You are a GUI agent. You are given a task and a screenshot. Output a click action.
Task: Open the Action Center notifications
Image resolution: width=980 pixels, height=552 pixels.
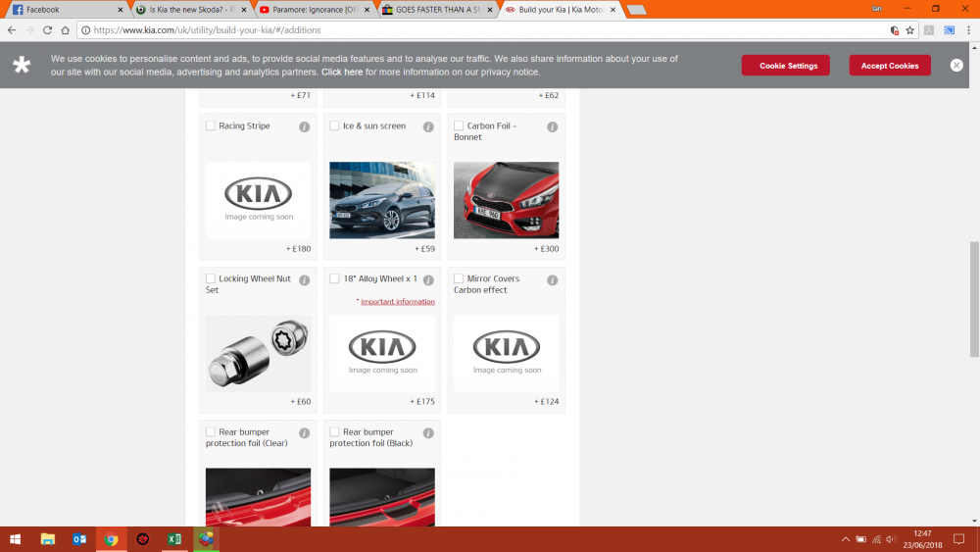[x=958, y=539]
